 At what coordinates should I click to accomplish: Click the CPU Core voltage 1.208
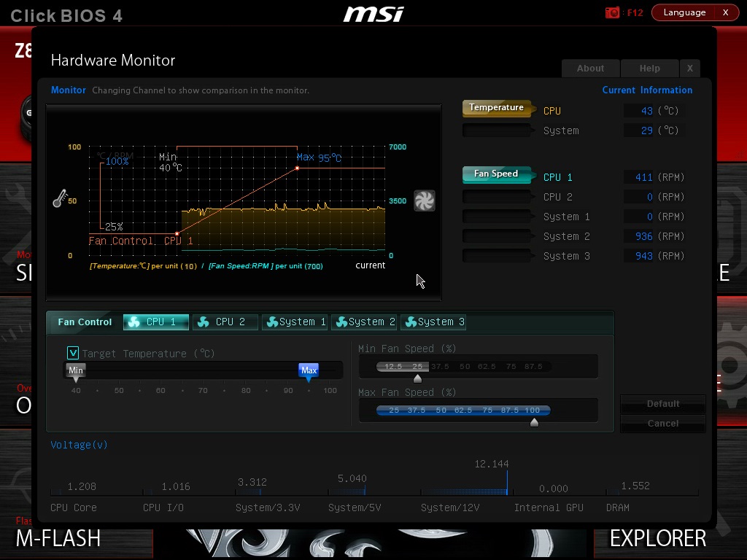[82, 486]
